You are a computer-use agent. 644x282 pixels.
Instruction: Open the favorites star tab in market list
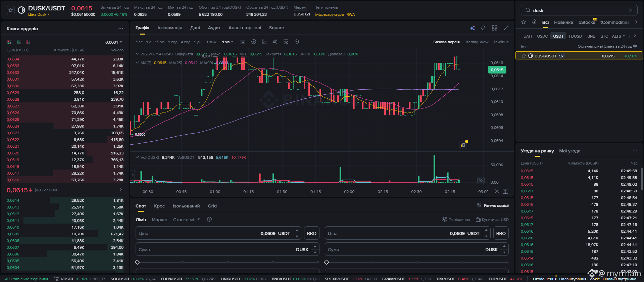click(524, 22)
